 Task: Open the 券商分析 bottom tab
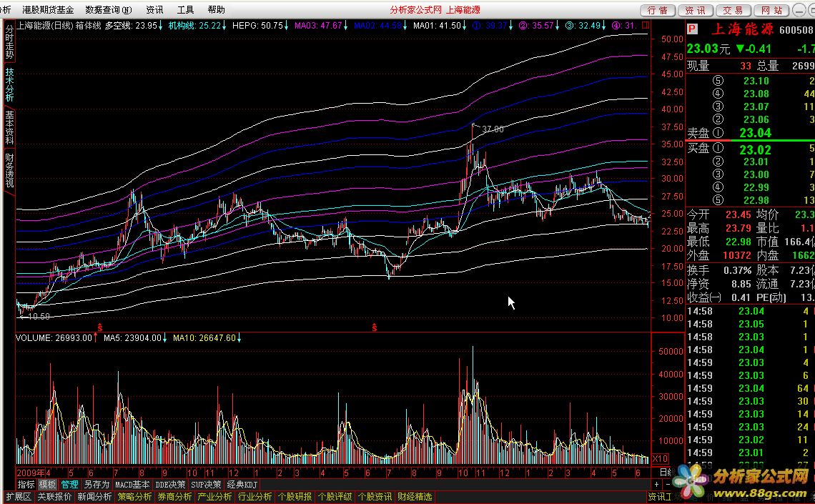174,497
